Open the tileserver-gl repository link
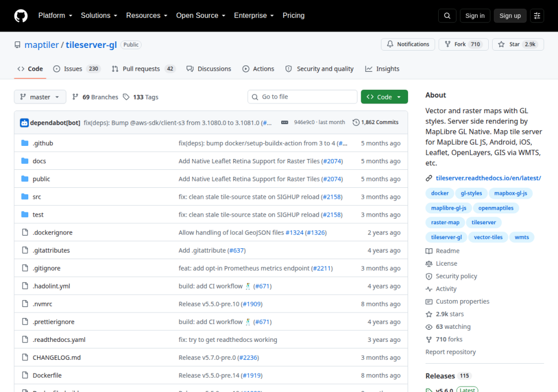 (x=91, y=45)
